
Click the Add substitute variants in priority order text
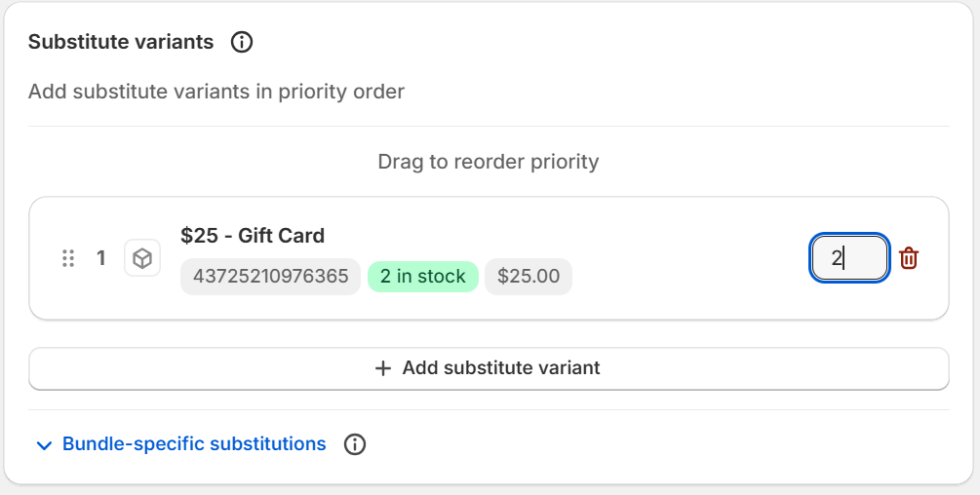pyautogui.click(x=216, y=92)
